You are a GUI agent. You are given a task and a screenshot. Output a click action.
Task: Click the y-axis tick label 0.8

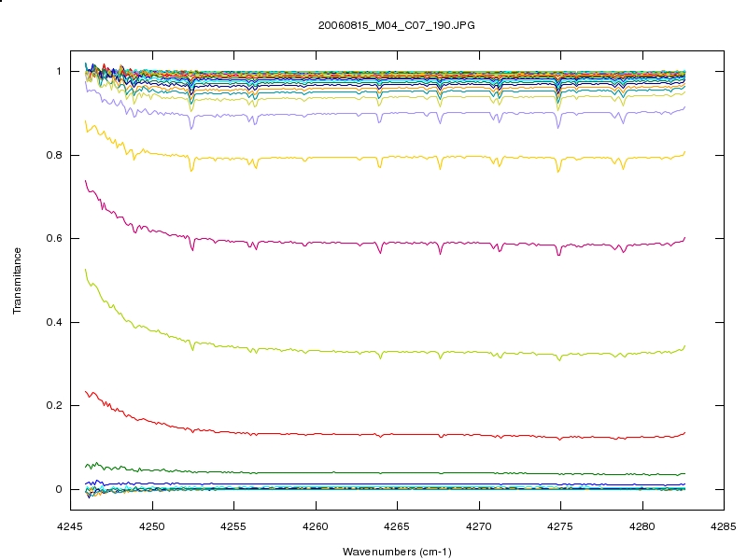click(54, 155)
